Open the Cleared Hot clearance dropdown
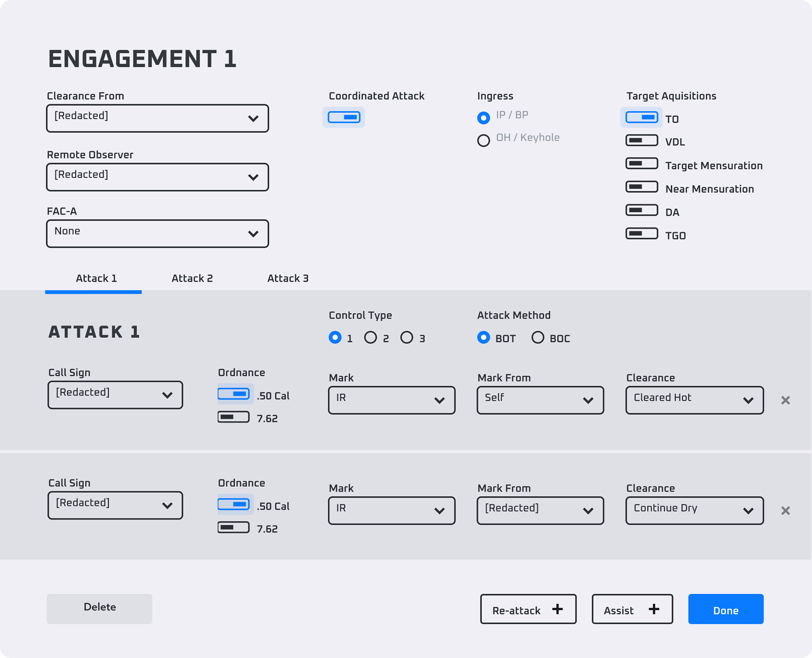The height and width of the screenshot is (658, 812). [x=694, y=400]
